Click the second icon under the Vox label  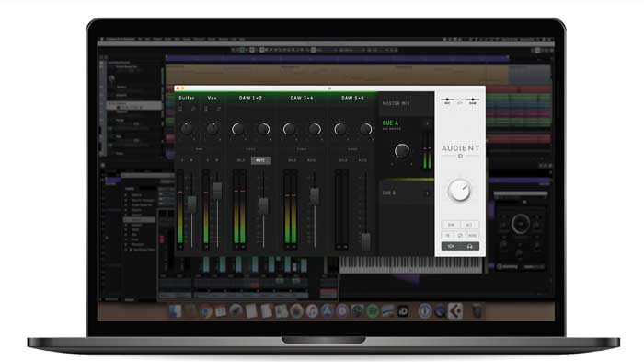click(219, 109)
